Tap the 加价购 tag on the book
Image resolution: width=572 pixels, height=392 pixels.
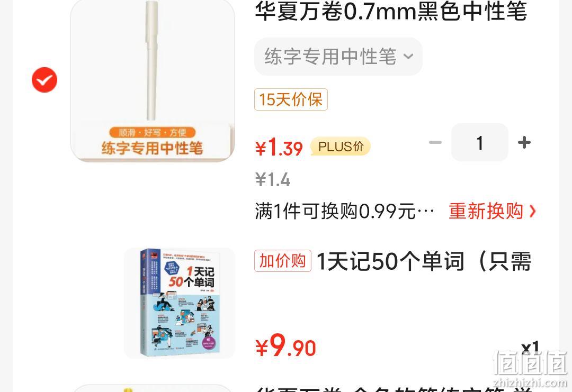[x=283, y=261]
